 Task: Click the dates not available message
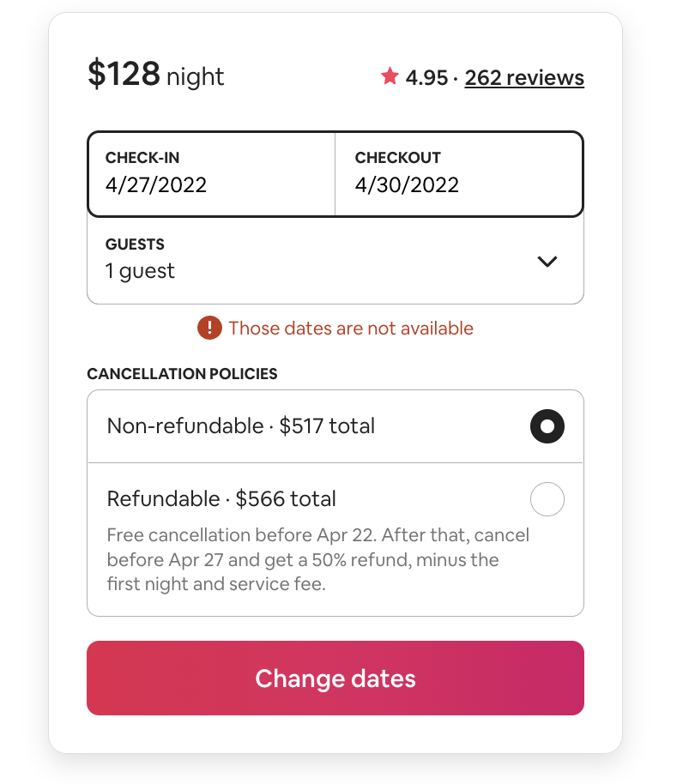pyautogui.click(x=351, y=329)
